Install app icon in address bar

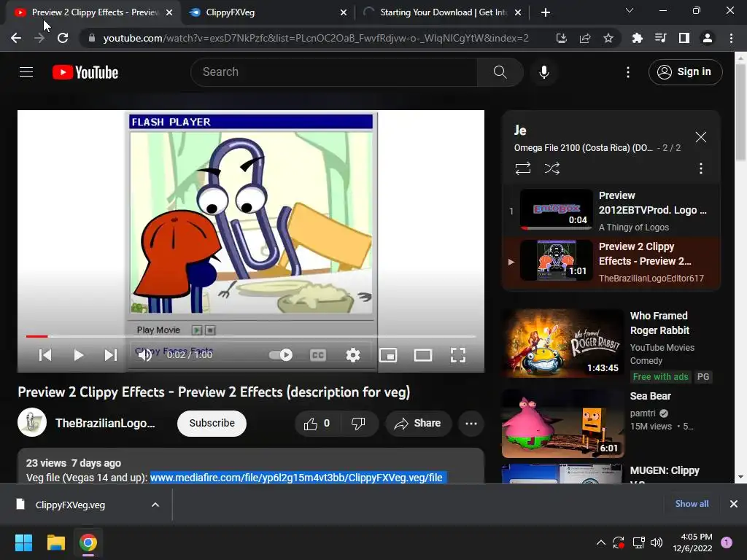pyautogui.click(x=561, y=38)
